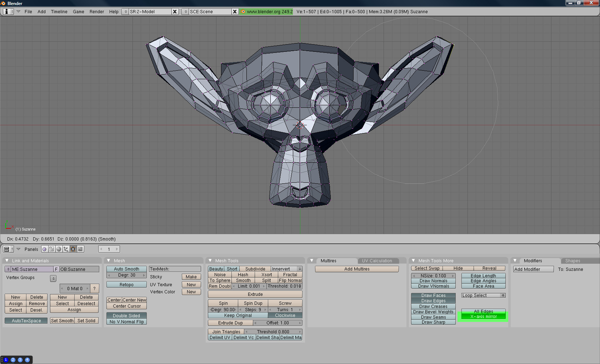600x364 pixels.
Task: Disable the Double Sided option
Action: 126,315
